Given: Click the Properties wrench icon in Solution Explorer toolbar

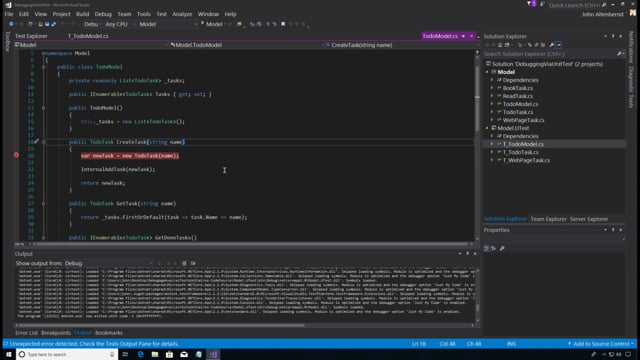Looking at the screenshot, I should pyautogui.click(x=551, y=45).
